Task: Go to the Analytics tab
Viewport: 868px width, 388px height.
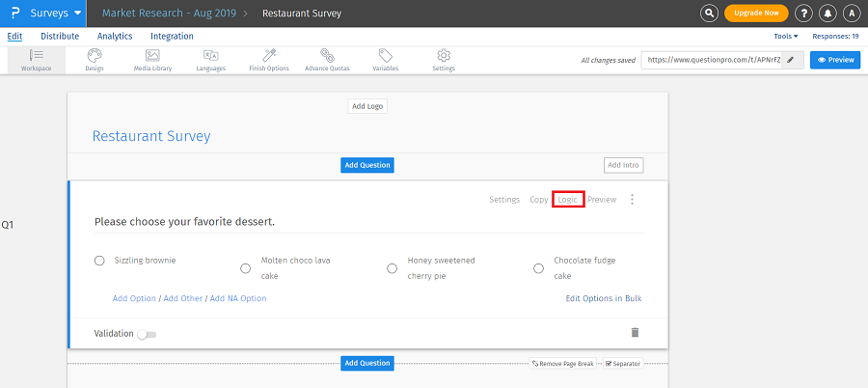Action: coord(115,36)
